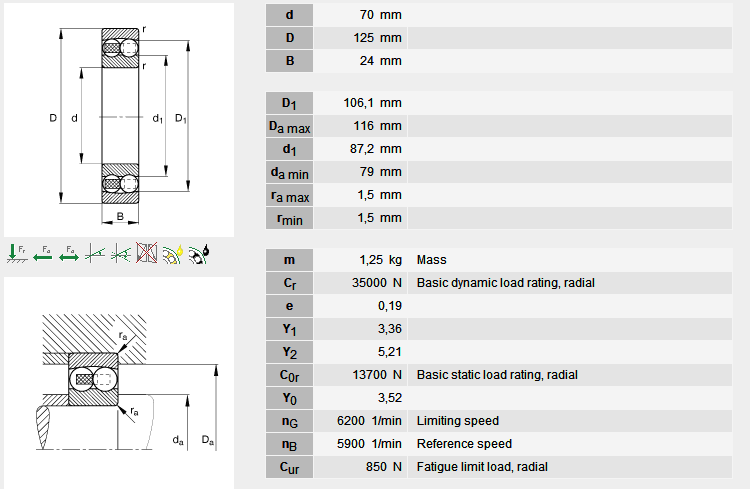Click the width B value 24 mm
This screenshot has width=750, height=489.
click(x=378, y=61)
